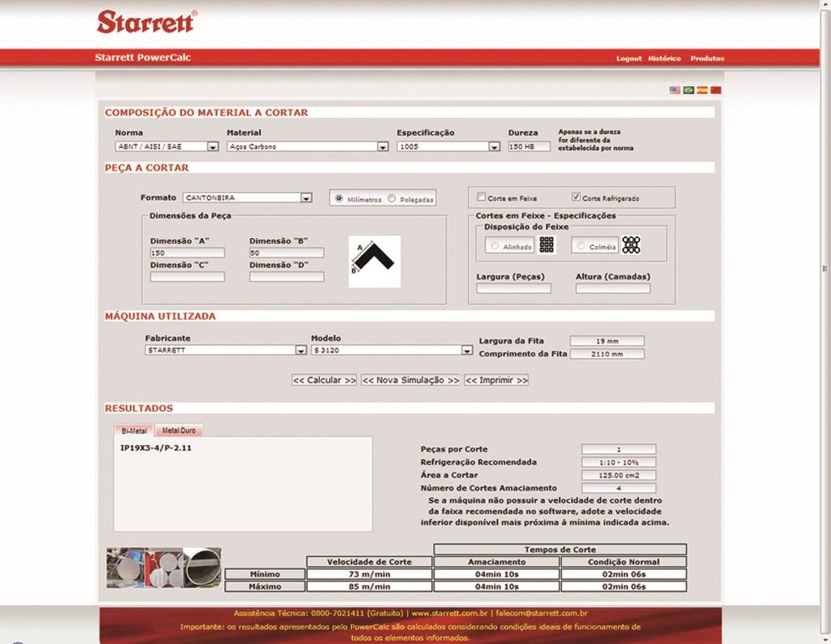Click the Máximo Amaciamento time 04min 10s
This screenshot has height=644, width=831.
496,587
